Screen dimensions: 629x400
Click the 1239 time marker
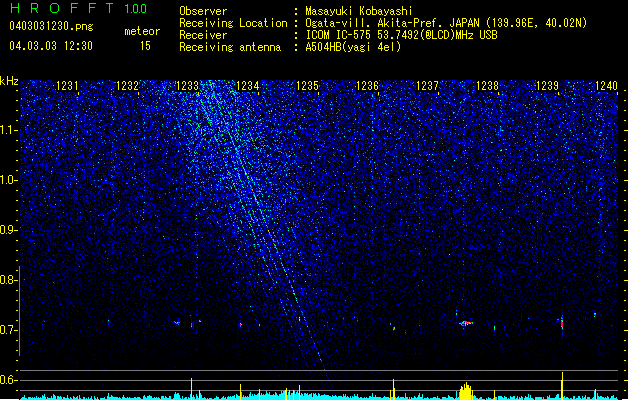tap(547, 86)
